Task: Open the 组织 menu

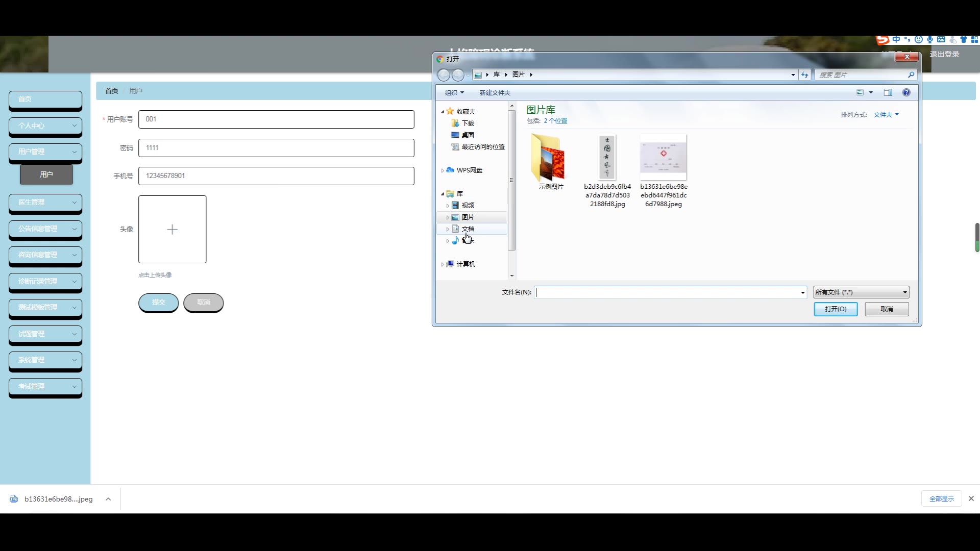Action: pyautogui.click(x=454, y=92)
